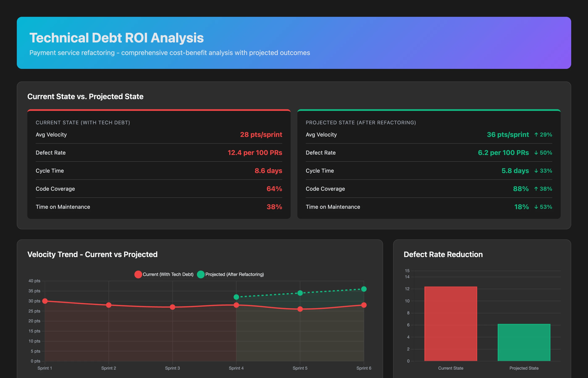Click the 6.2 per 100 PRs value
The image size is (588, 378).
[x=503, y=153]
